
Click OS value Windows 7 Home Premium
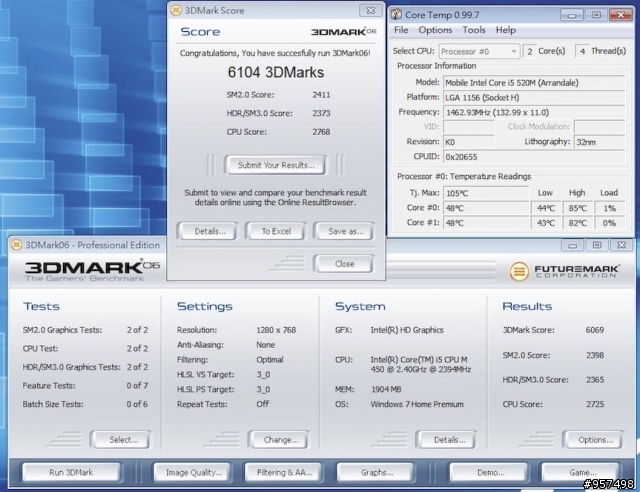click(417, 404)
